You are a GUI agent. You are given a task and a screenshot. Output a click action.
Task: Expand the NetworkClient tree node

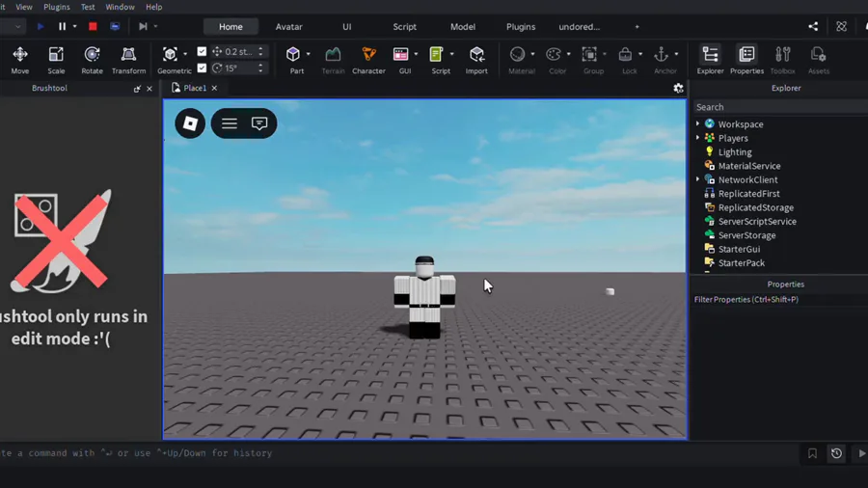click(x=697, y=179)
